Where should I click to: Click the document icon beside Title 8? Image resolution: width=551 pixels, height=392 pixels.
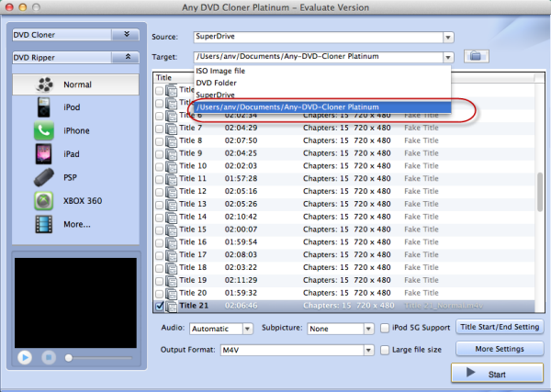[172, 141]
